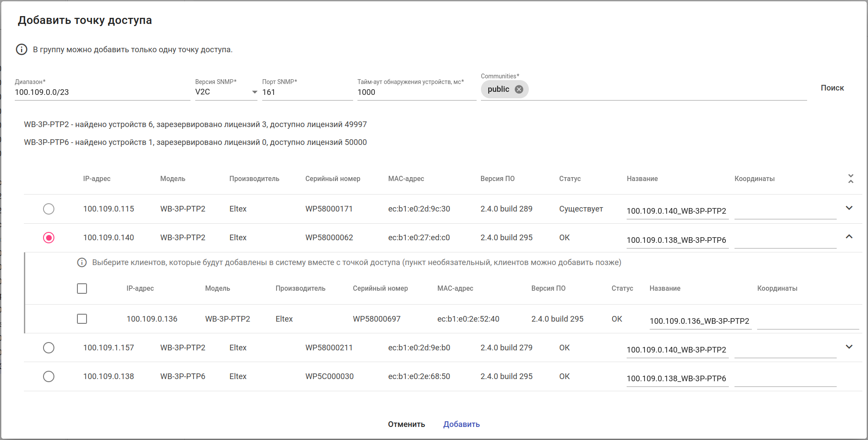Click the device discovery timeout field
Image resolution: width=868 pixels, height=440 pixels.
416,92
